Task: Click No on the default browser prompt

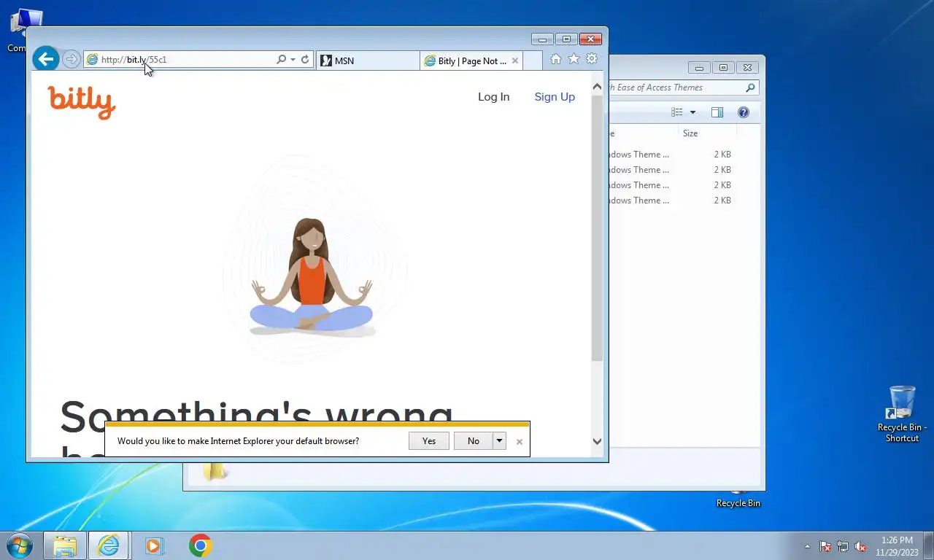Action: click(x=474, y=441)
